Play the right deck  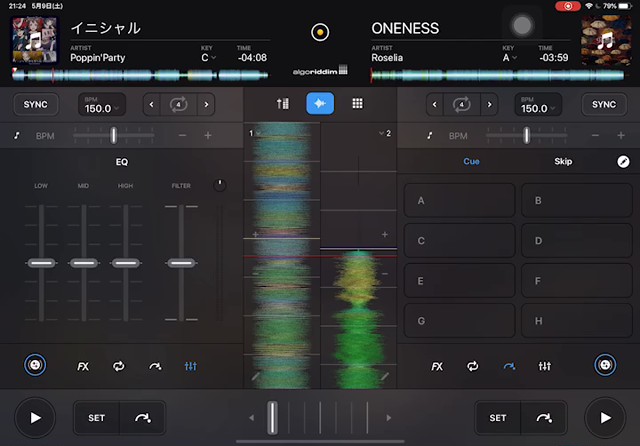click(605, 418)
